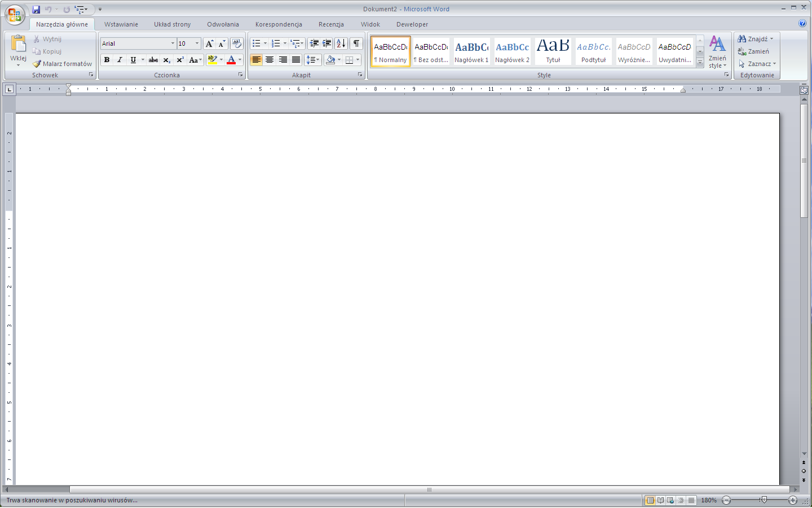Copy selection with Kopiuj
The width and height of the screenshot is (812, 508).
(47, 51)
